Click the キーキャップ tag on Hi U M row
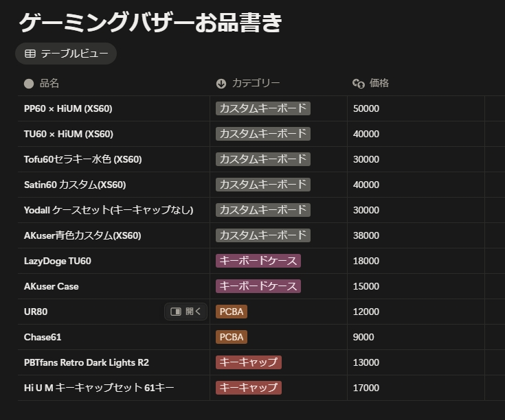This screenshot has height=420, width=505. coord(249,388)
